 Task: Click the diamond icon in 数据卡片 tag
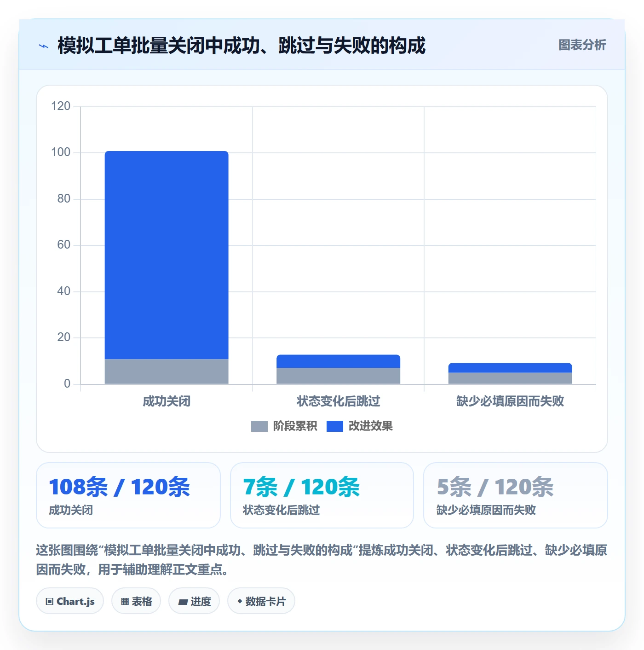[x=240, y=601]
